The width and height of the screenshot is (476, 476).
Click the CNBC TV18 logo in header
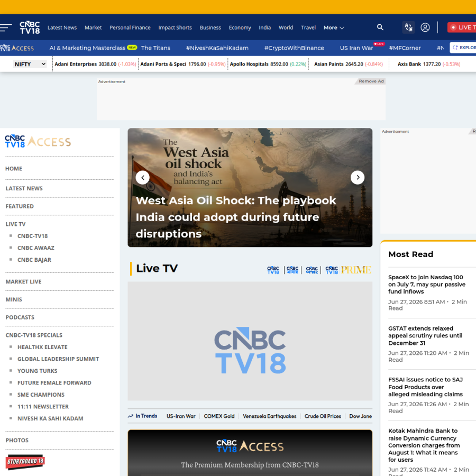30,28
